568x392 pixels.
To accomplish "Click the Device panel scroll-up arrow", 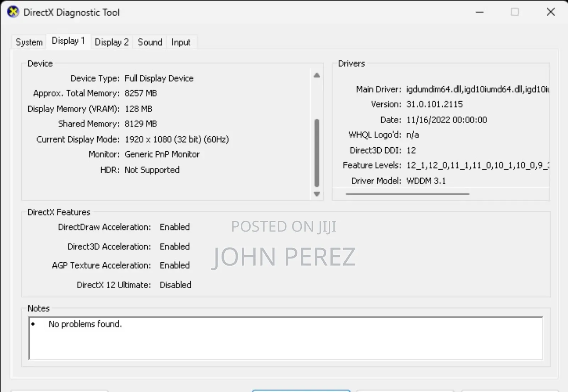I will point(317,75).
